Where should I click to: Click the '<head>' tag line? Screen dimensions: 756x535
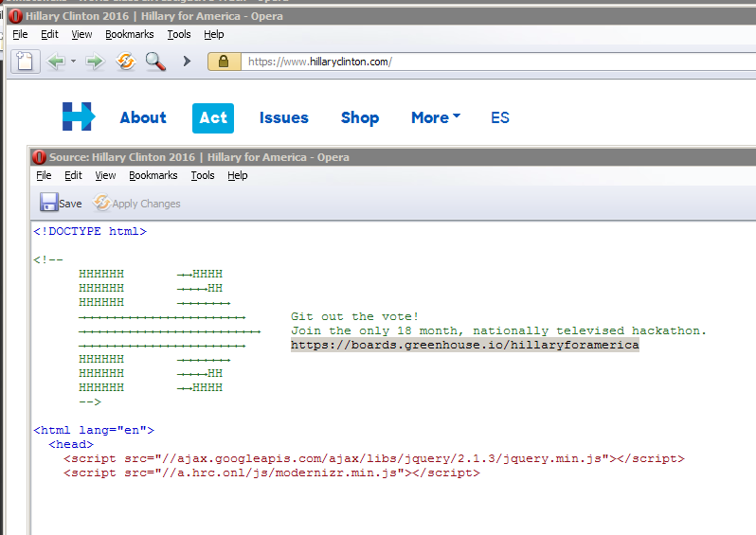[71, 444]
